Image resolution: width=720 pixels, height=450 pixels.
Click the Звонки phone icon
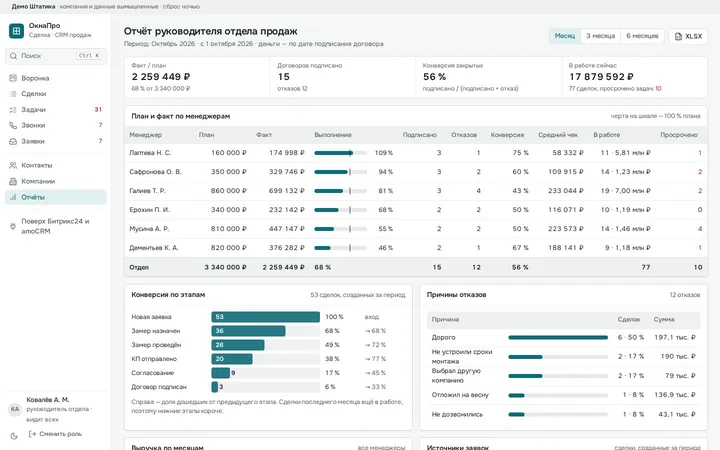point(13,125)
